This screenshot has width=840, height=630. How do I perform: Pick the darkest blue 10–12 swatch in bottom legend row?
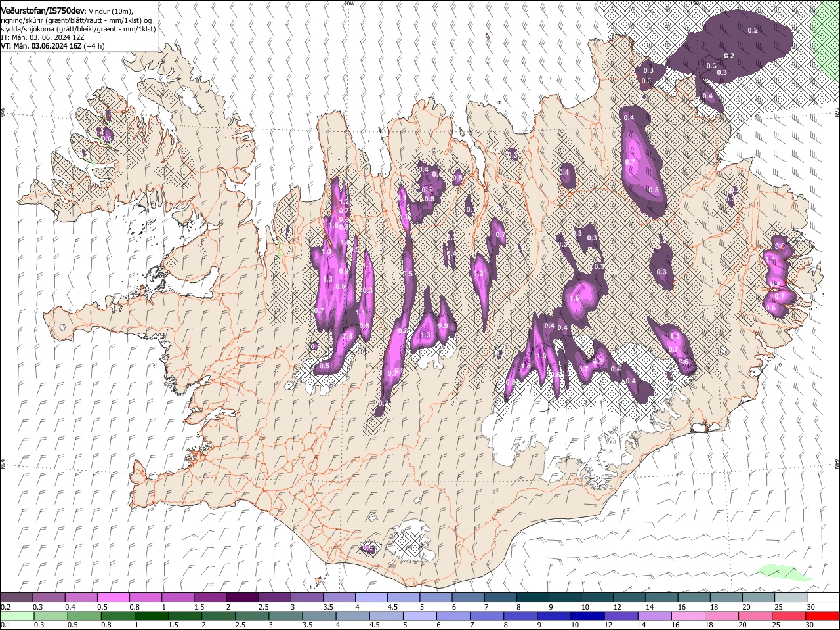tap(587, 616)
